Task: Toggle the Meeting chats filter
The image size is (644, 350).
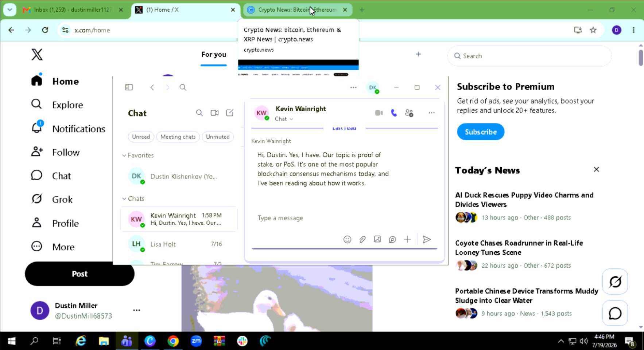Action: tap(178, 137)
